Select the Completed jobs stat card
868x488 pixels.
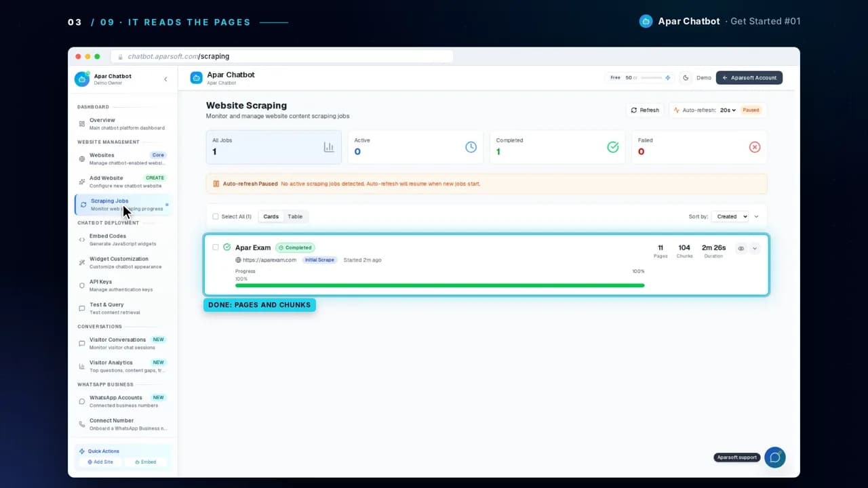(557, 147)
